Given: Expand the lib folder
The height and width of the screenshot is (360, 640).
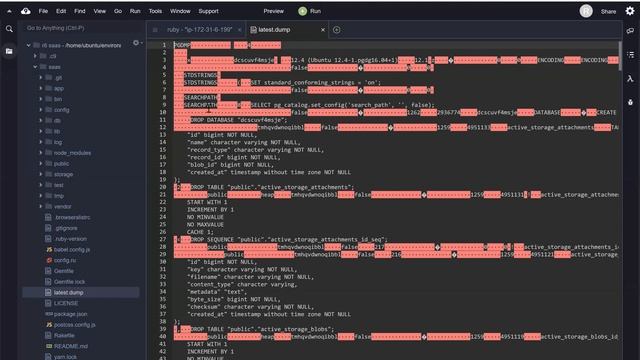Looking at the screenshot, I should [41, 131].
